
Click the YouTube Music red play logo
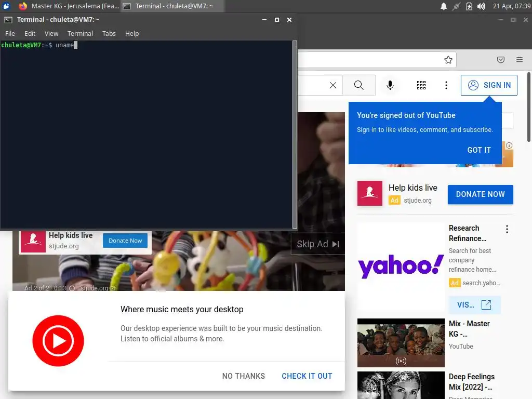click(58, 341)
